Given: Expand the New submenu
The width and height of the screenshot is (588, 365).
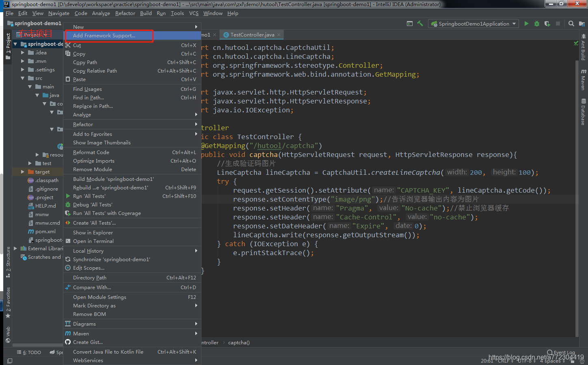Looking at the screenshot, I should [132, 27].
